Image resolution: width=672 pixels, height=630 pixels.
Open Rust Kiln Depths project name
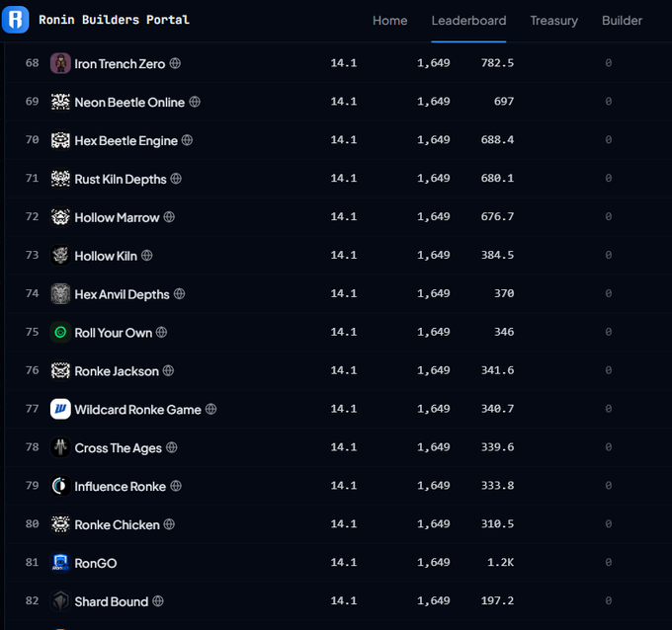(x=121, y=179)
